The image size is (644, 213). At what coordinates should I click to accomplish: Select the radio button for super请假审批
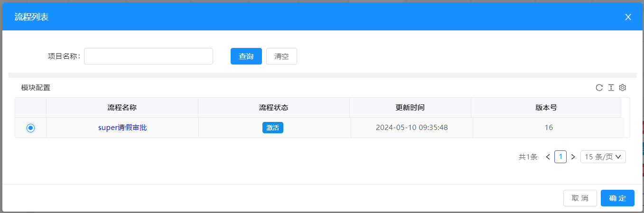pyautogui.click(x=31, y=128)
